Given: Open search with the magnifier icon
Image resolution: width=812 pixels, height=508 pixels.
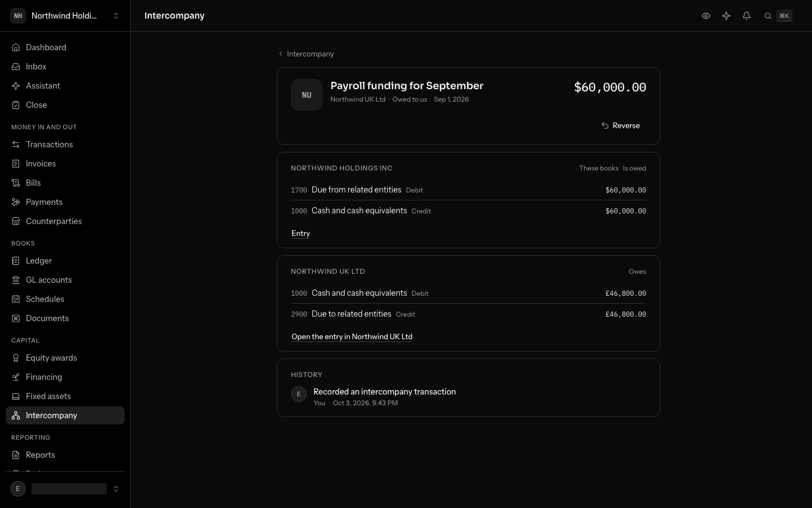Looking at the screenshot, I should point(768,16).
